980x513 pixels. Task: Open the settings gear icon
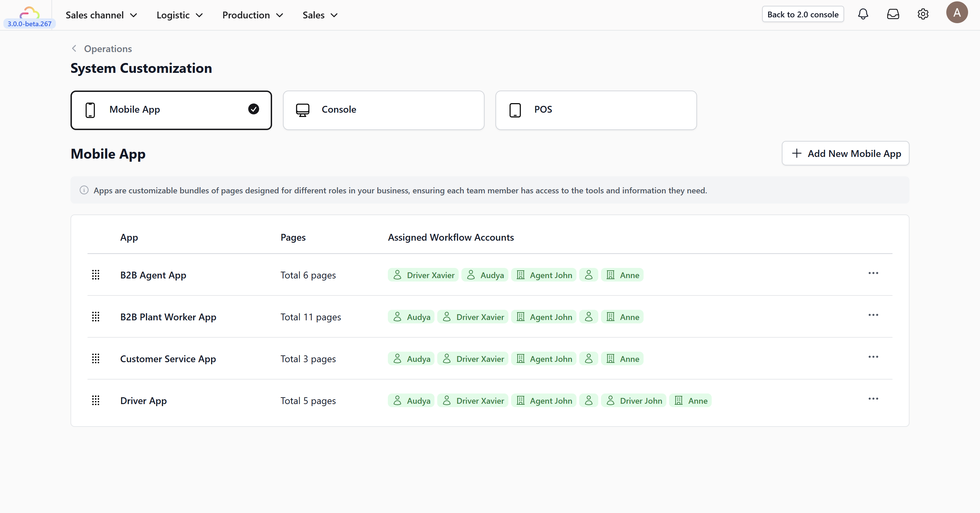[x=923, y=14]
